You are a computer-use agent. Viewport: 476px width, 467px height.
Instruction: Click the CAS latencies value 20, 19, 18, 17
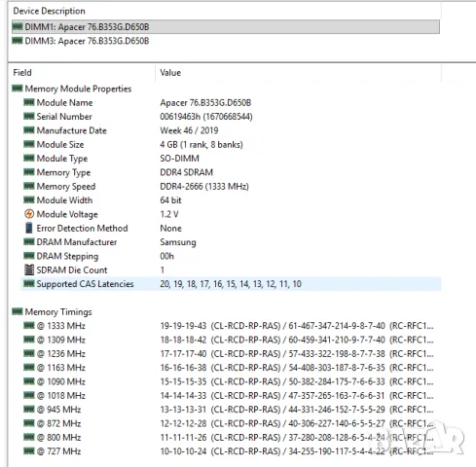click(x=184, y=284)
